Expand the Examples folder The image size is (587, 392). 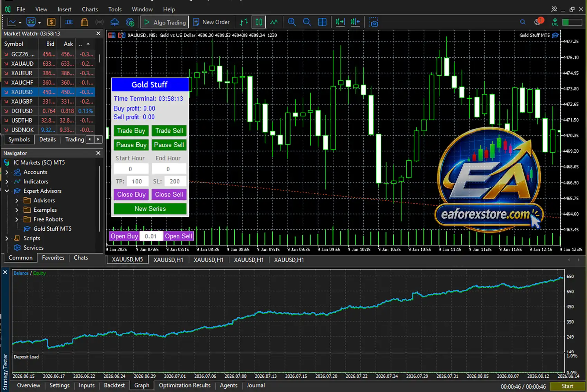coord(17,210)
